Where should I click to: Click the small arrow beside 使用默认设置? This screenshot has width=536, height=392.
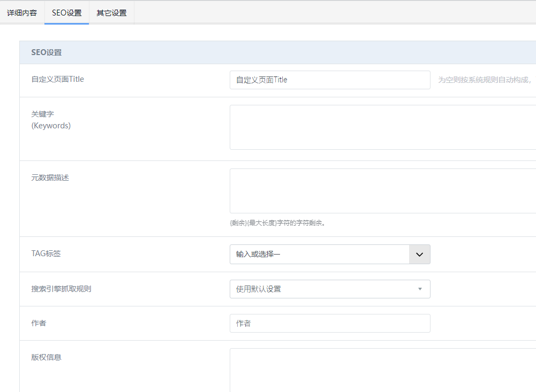tap(420, 289)
